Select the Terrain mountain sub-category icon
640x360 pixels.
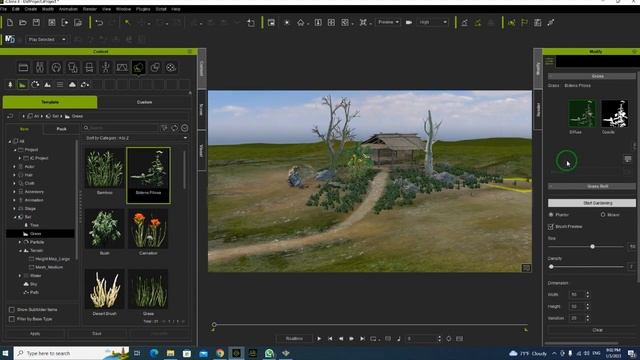(47, 84)
